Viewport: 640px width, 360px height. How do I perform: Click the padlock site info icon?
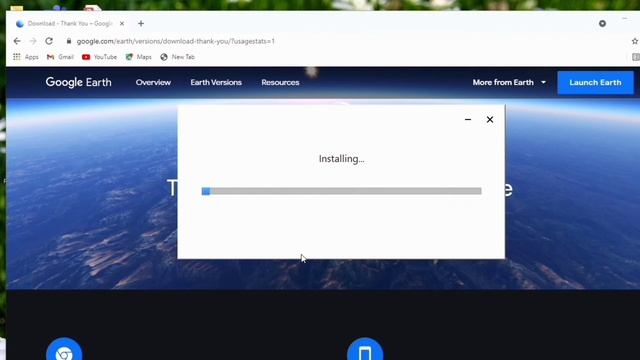[x=69, y=41]
